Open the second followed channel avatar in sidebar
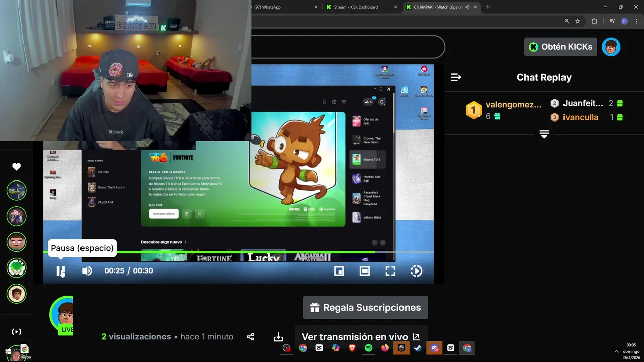 click(x=17, y=216)
